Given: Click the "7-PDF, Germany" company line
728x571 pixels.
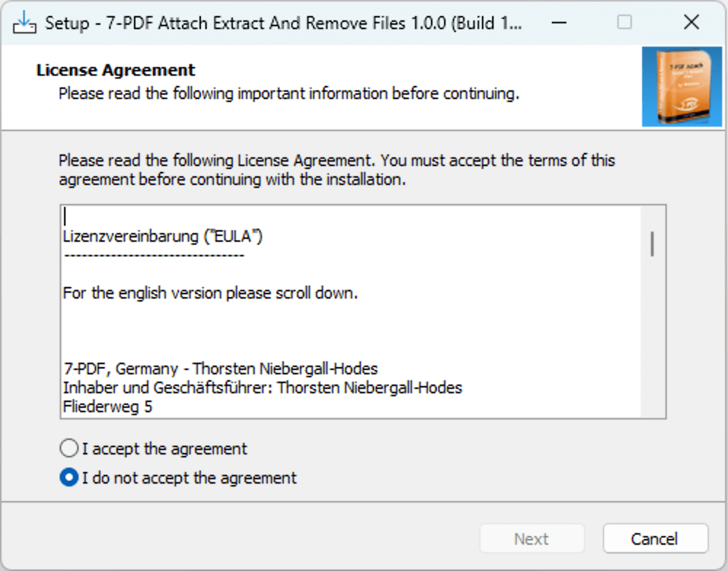Looking at the screenshot, I should (x=221, y=369).
